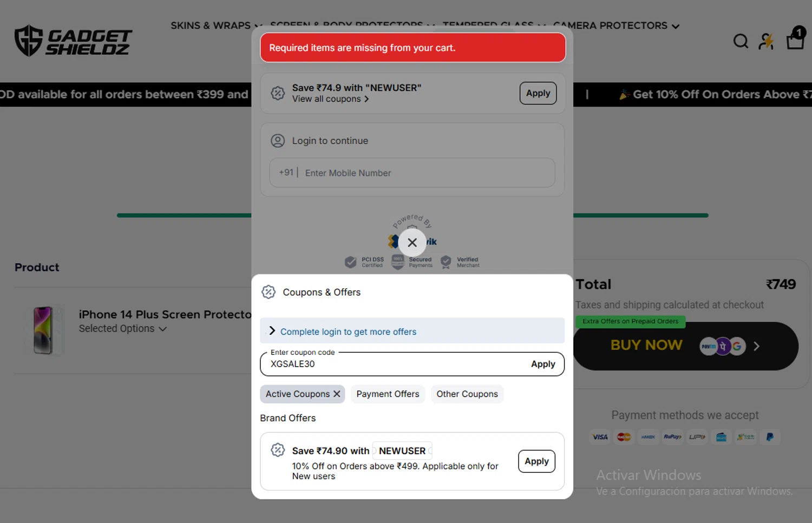Open the search magnifier icon

[741, 41]
